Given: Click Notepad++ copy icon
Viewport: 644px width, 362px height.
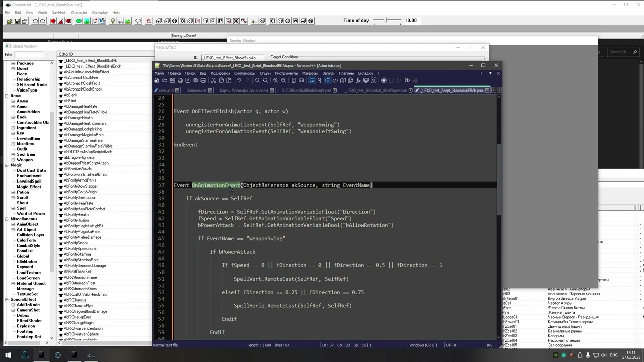Looking at the screenshot, I should tap(221, 80).
